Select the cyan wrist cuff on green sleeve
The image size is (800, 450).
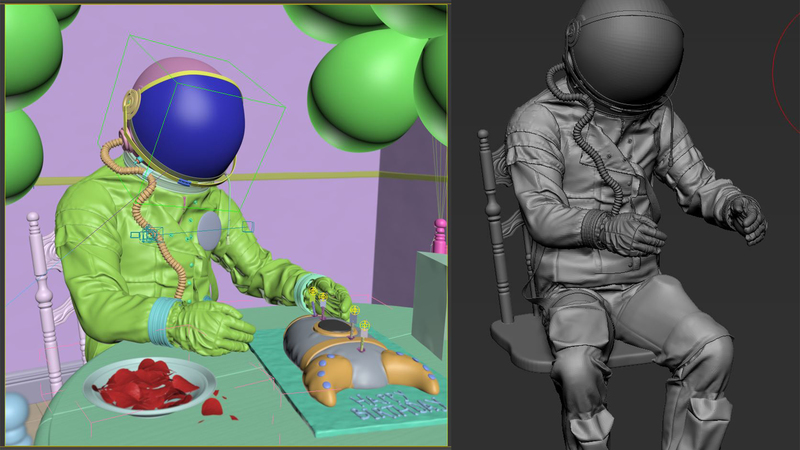[160, 321]
